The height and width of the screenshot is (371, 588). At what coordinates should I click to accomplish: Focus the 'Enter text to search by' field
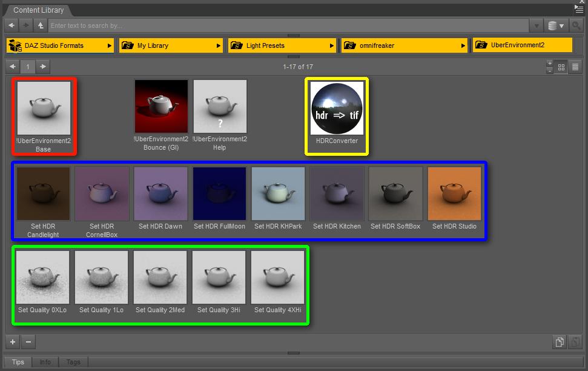pos(288,25)
